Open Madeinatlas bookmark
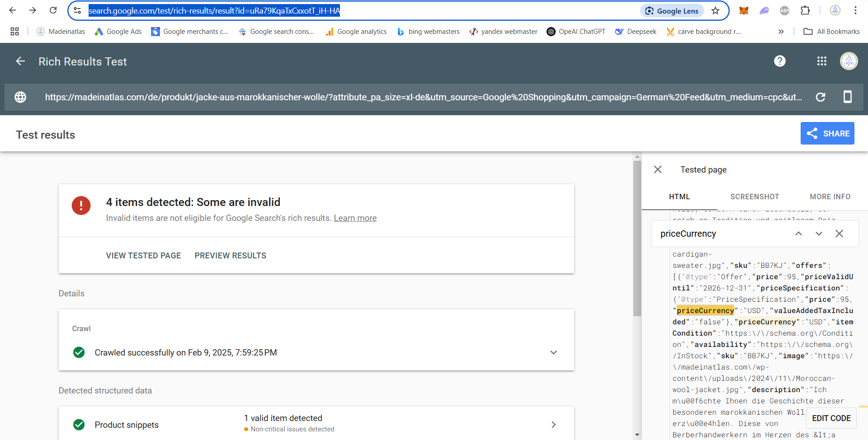Screen dimensions: 868x440 61,32
